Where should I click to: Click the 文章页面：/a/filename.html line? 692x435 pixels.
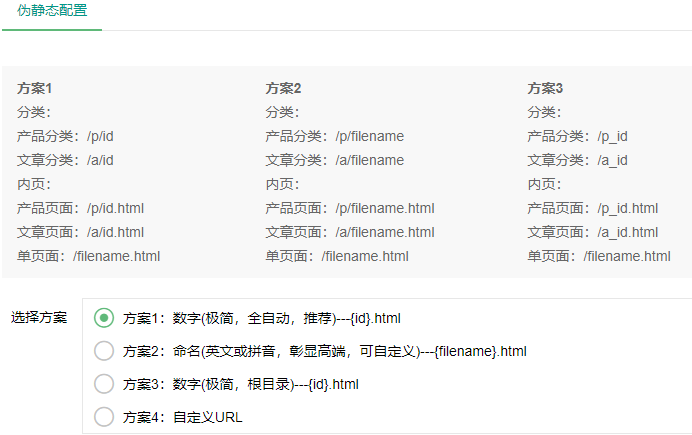(x=349, y=232)
